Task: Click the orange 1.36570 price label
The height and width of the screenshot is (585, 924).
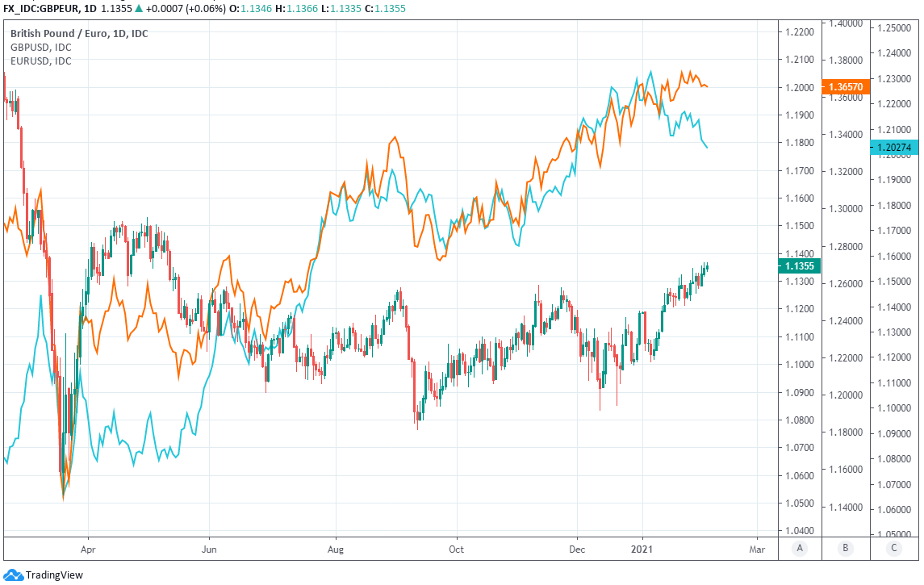Action: pos(844,86)
